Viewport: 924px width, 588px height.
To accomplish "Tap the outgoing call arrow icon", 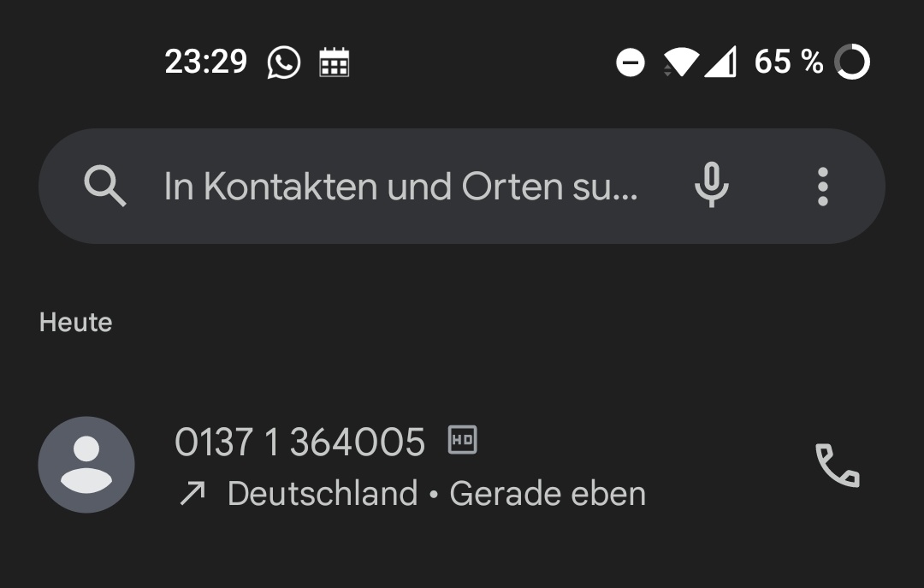I will click(x=192, y=493).
